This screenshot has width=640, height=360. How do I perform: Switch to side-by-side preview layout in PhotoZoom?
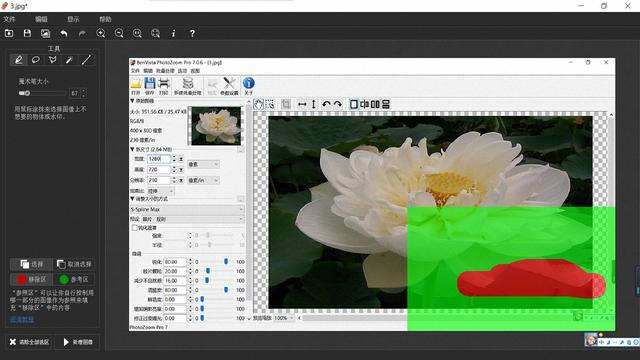point(375,104)
